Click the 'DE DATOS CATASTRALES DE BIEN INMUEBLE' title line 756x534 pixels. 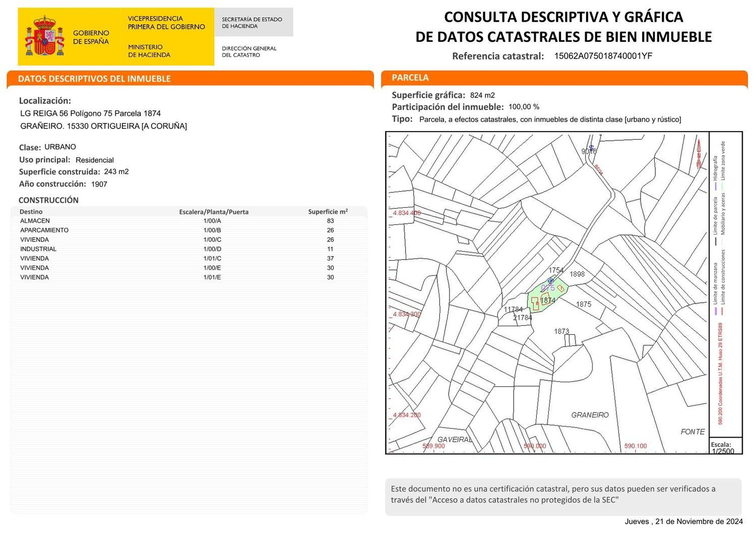point(563,37)
